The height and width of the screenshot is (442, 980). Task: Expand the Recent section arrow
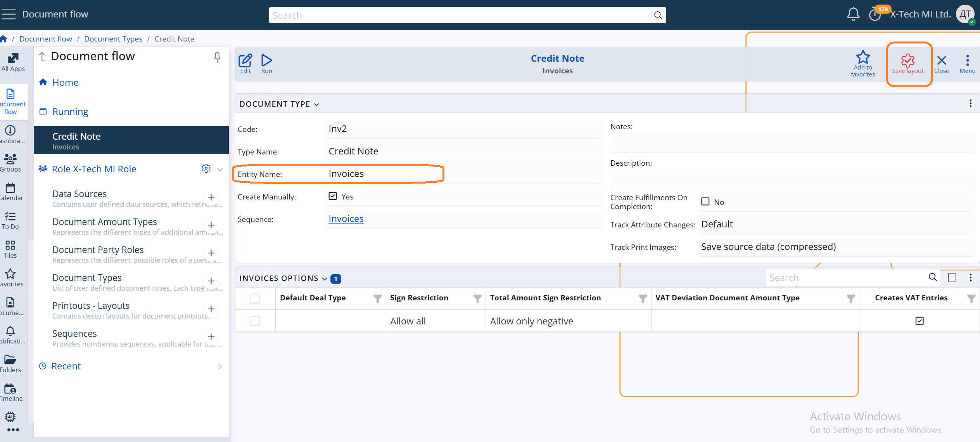click(220, 366)
